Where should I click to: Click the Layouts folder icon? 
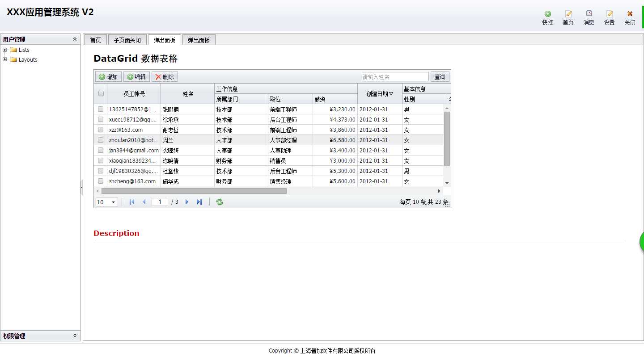click(13, 59)
